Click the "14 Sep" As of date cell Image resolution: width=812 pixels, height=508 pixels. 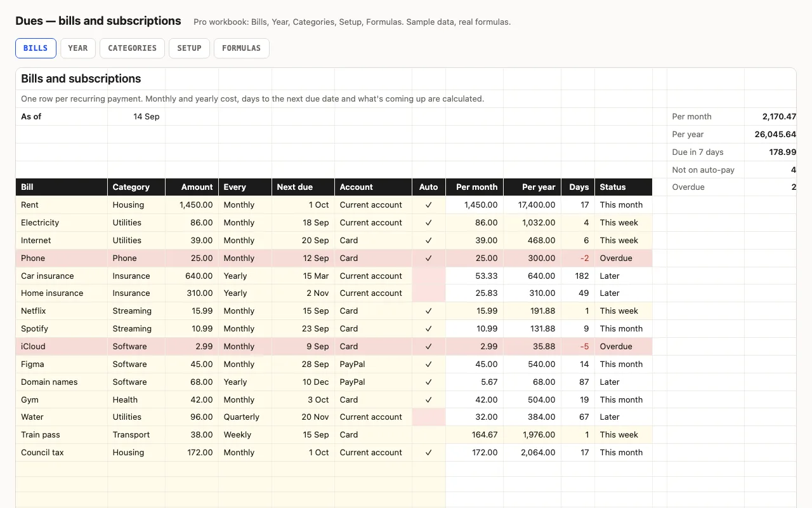click(x=136, y=117)
